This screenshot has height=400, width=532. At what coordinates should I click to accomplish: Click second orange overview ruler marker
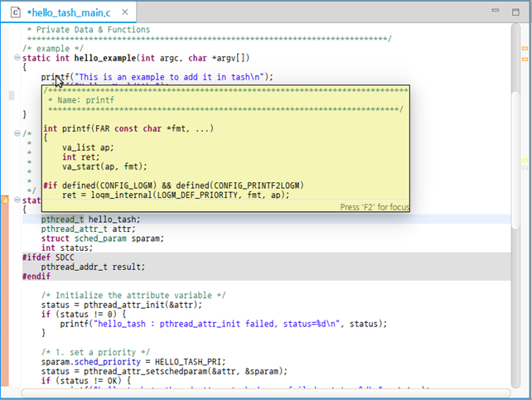[525, 59]
